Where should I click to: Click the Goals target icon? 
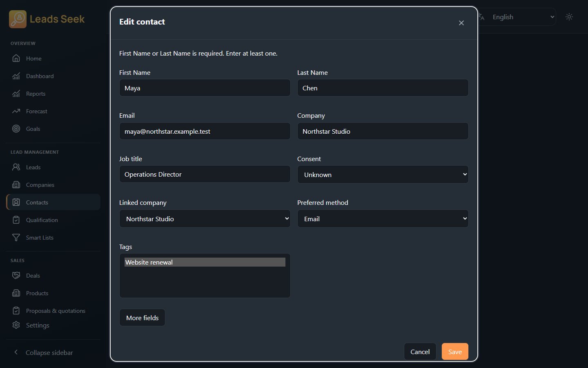pyautogui.click(x=16, y=129)
